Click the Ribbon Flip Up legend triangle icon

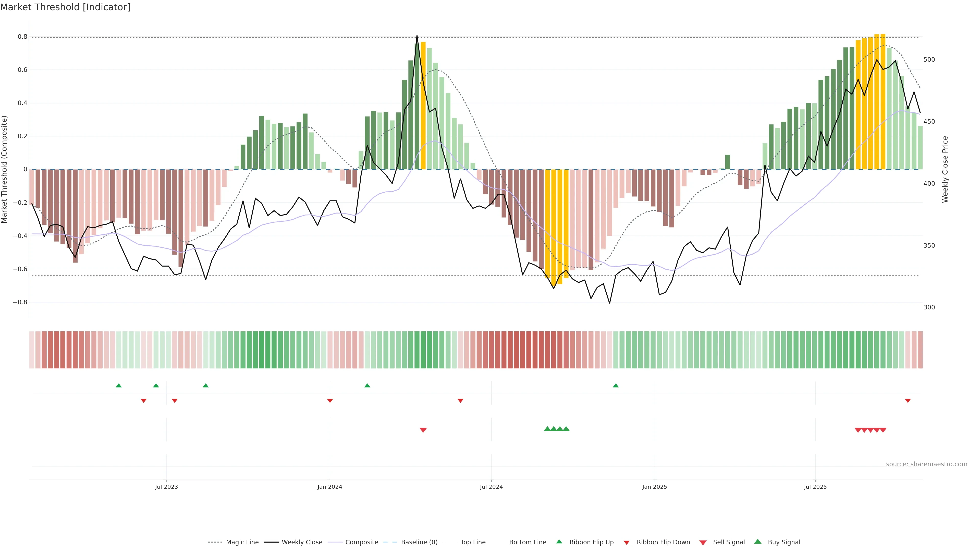point(559,542)
